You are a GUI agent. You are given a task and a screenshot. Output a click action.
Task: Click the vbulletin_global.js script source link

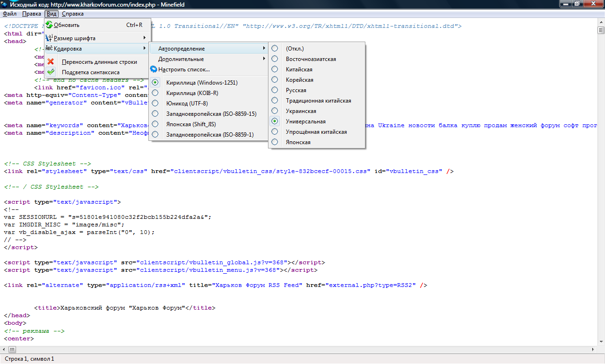(x=213, y=262)
